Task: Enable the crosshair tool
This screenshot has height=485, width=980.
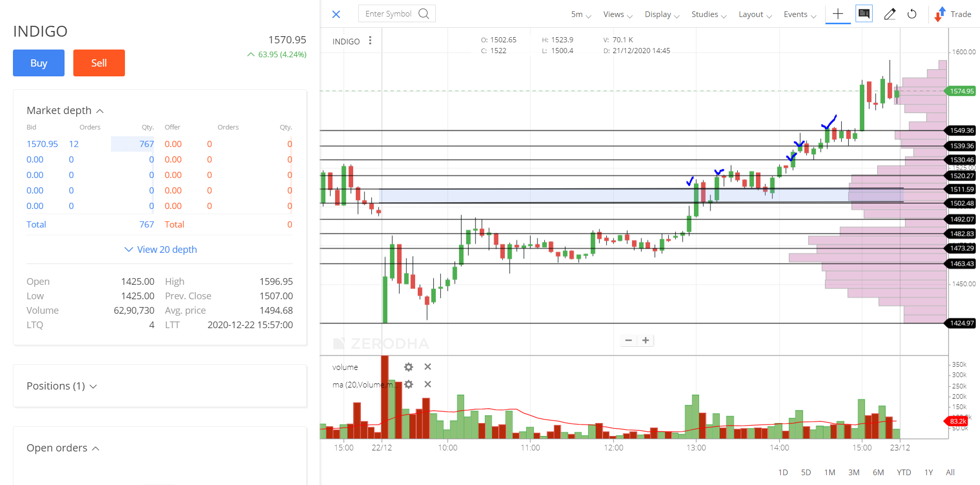Action: [838, 14]
